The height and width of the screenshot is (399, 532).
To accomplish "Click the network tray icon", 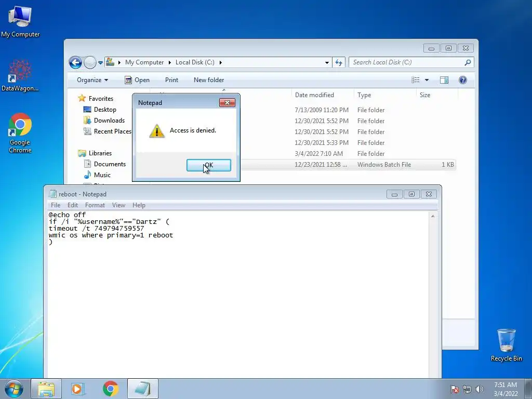I will pyautogui.click(x=467, y=389).
